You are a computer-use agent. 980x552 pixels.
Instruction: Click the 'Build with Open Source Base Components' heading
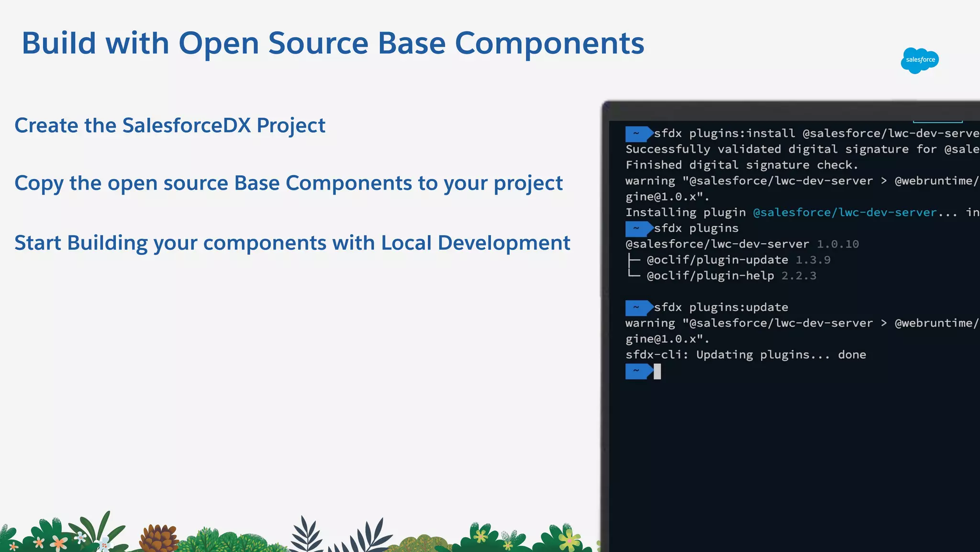point(333,43)
